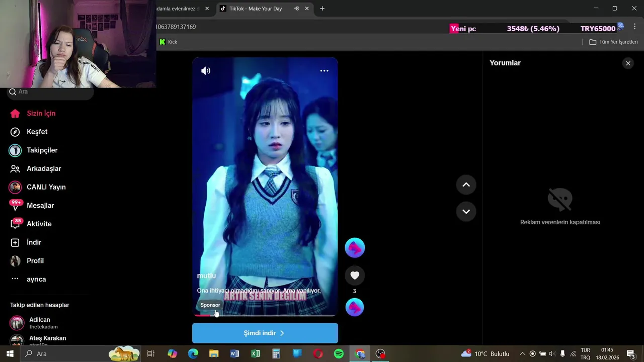Open CANLI Yayın live streams
Screen dimensions: 644x362
click(x=38, y=187)
